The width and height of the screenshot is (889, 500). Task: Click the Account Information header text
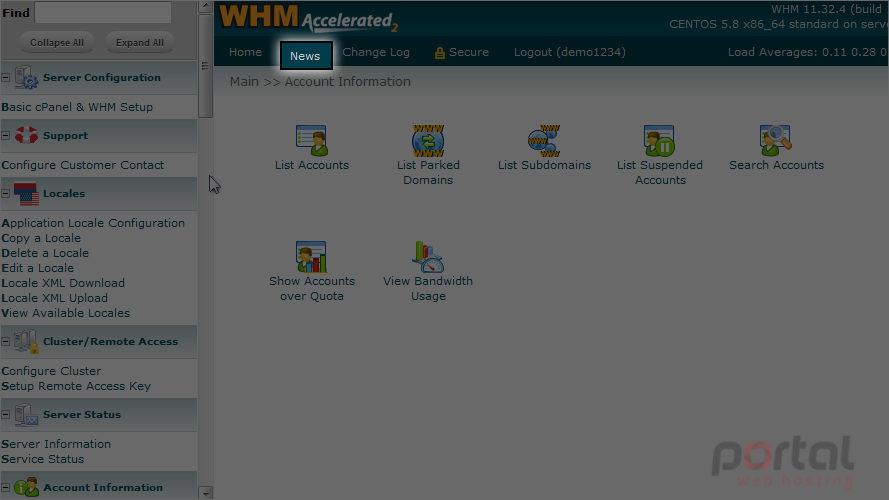[103, 487]
